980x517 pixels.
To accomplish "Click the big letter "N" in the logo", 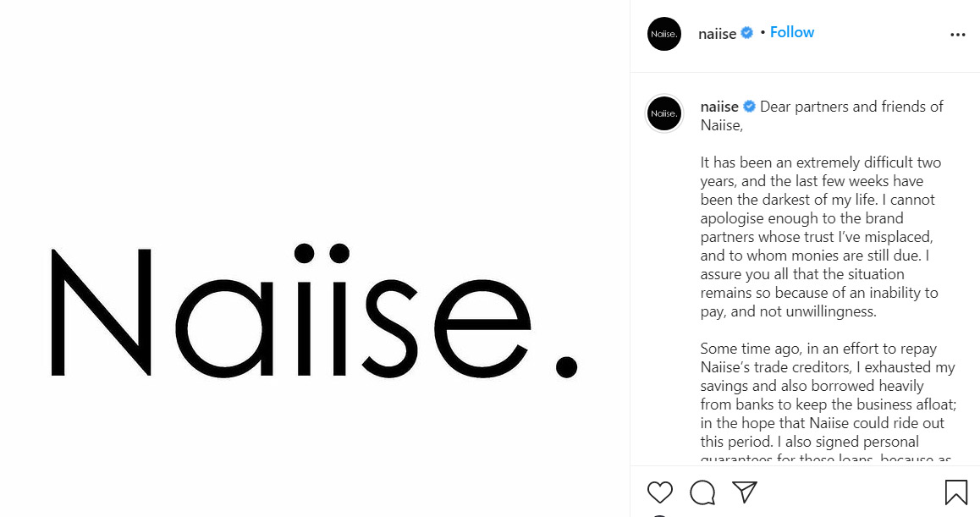I will tap(101, 311).
